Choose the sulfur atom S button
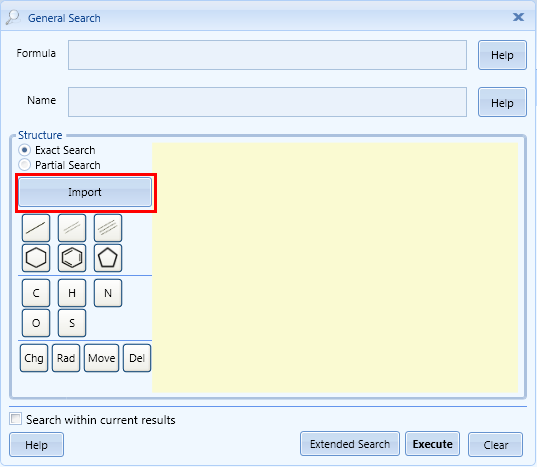 (x=72, y=323)
